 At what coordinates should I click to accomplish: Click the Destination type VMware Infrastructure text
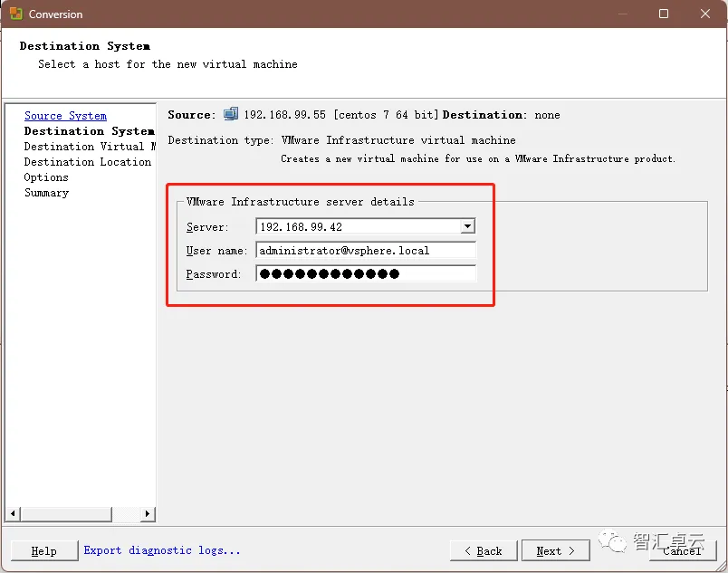point(398,140)
